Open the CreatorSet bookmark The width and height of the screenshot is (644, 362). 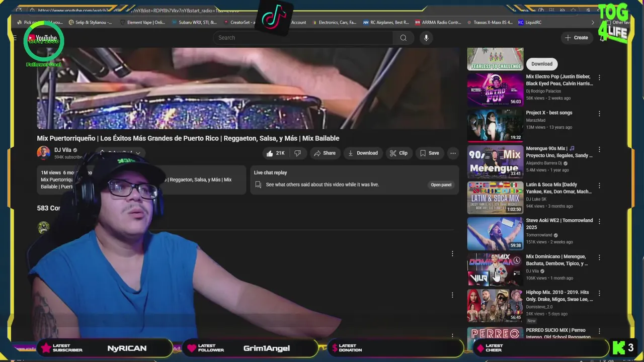click(239, 22)
